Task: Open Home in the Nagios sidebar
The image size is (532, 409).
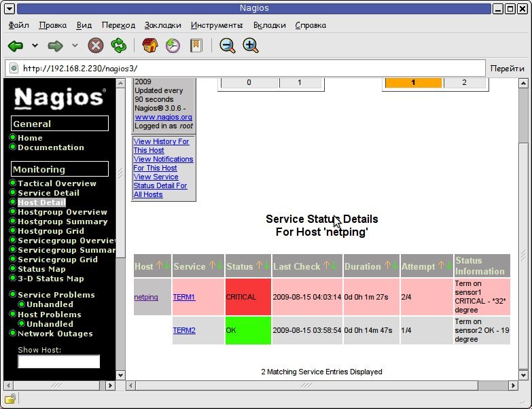Action: pos(30,138)
